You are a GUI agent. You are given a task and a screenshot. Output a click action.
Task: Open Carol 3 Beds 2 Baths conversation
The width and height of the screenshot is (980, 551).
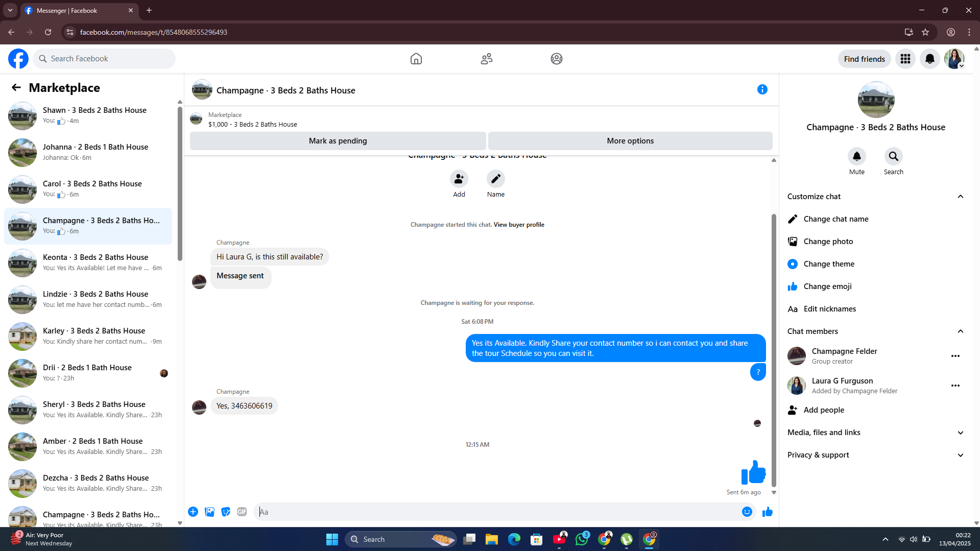(88, 189)
